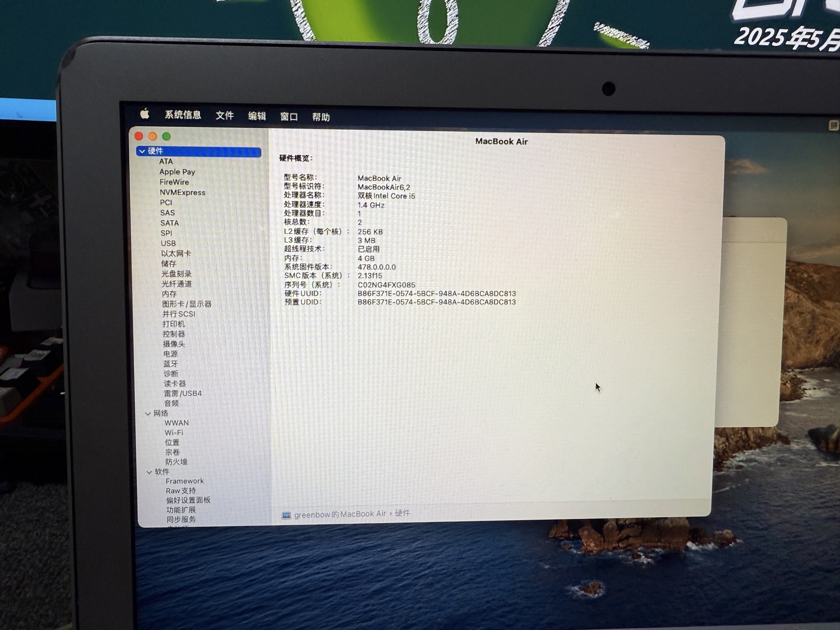
Task: Open the 窗口 menu
Action: (289, 117)
